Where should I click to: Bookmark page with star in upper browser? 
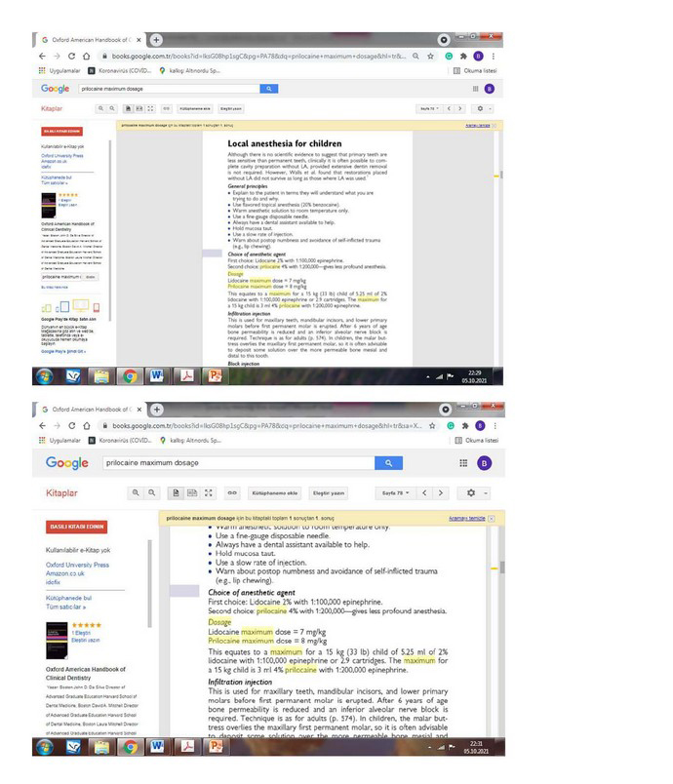point(430,56)
